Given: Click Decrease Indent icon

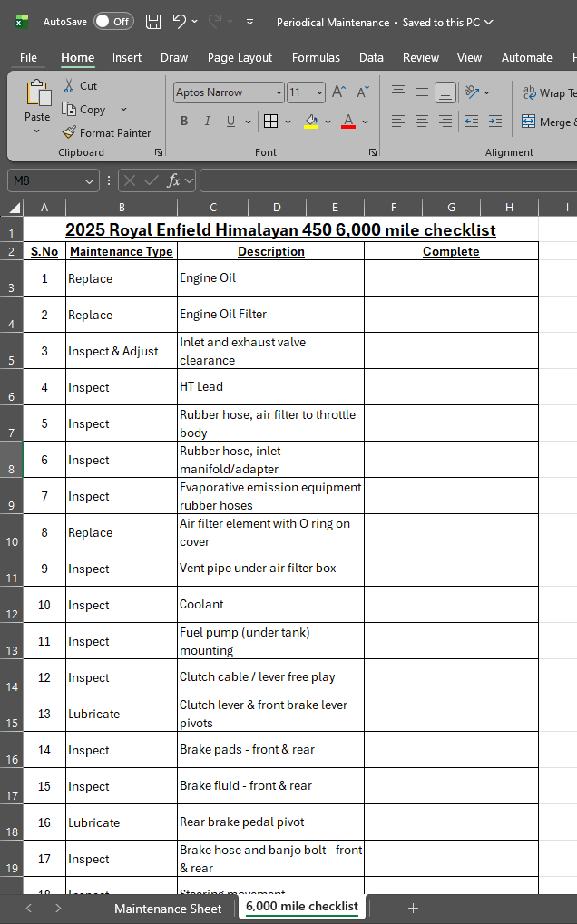Looking at the screenshot, I should [471, 122].
